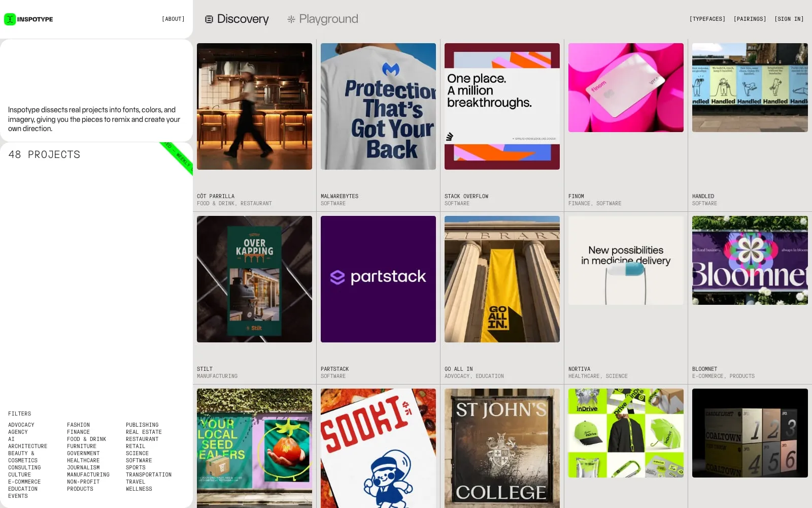Filter projects by Beauty & Cosmetics
The height and width of the screenshot is (508, 812).
[x=23, y=457]
